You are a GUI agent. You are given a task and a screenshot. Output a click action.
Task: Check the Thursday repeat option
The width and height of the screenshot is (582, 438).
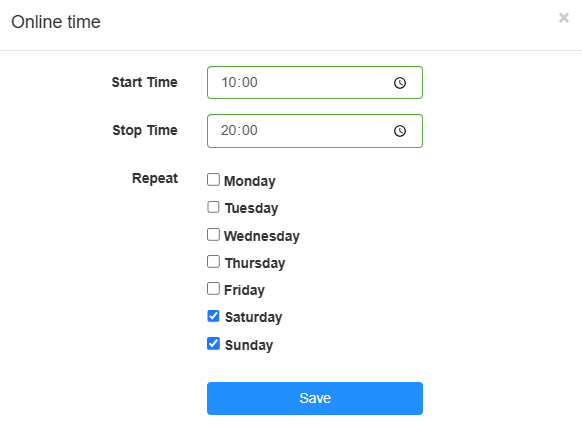coord(213,262)
